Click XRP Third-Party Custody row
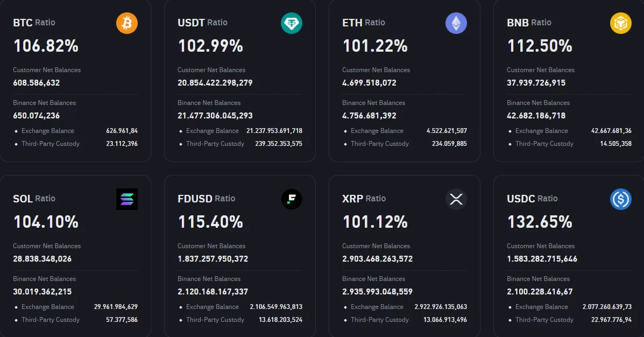Image resolution: width=644 pixels, height=337 pixels. 405,320
